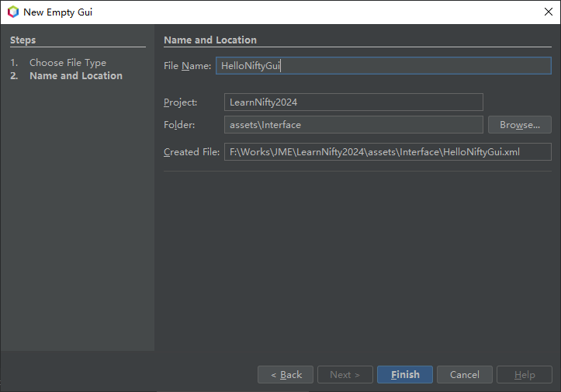Click the greyed-out Help button
Viewport: 561px width, 392px height.
point(525,375)
